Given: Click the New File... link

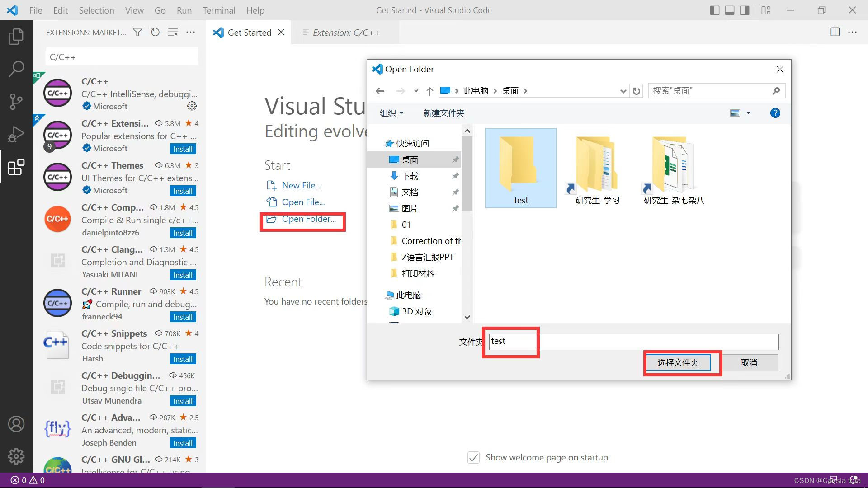Looking at the screenshot, I should [302, 185].
